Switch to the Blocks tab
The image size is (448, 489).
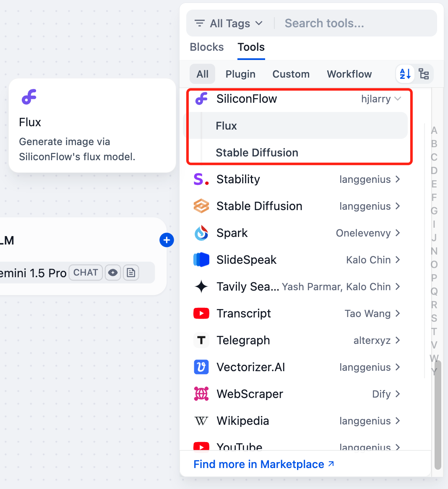[207, 47]
